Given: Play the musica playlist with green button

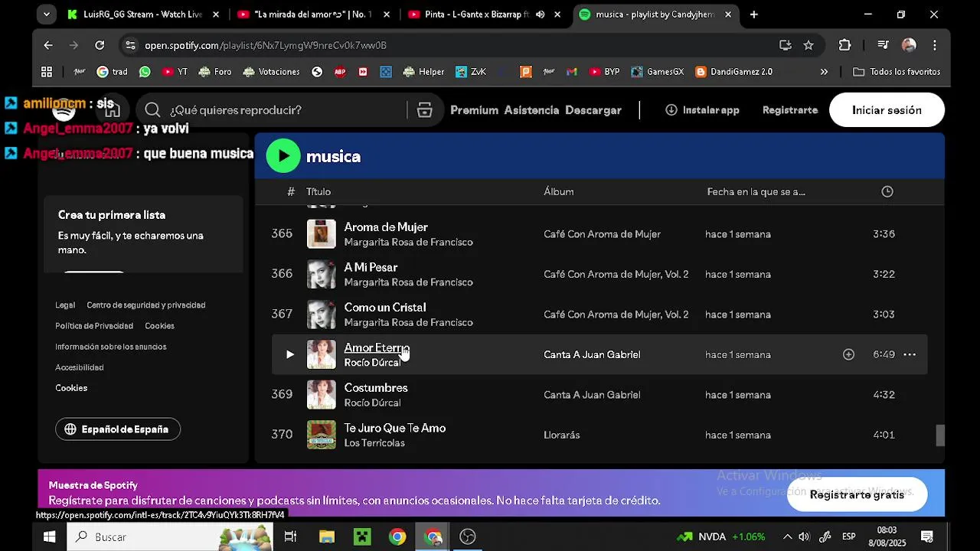Looking at the screenshot, I should click(x=283, y=156).
